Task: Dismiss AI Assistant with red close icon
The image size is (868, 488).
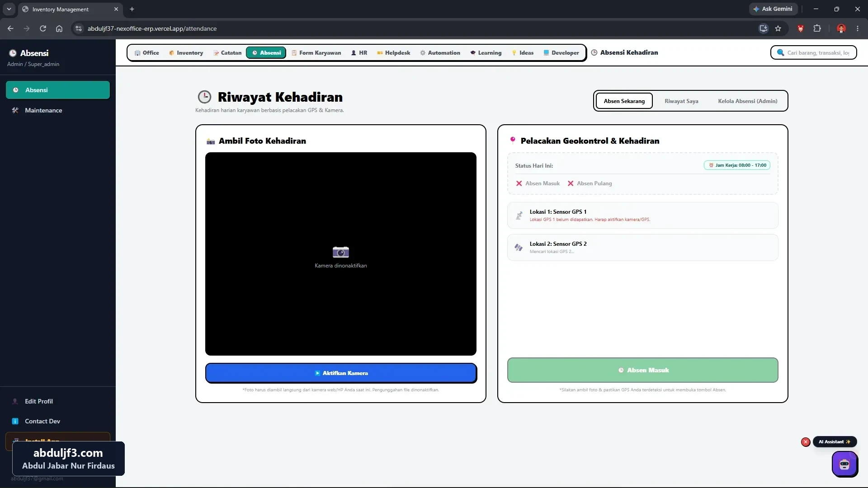Action: pyautogui.click(x=806, y=442)
